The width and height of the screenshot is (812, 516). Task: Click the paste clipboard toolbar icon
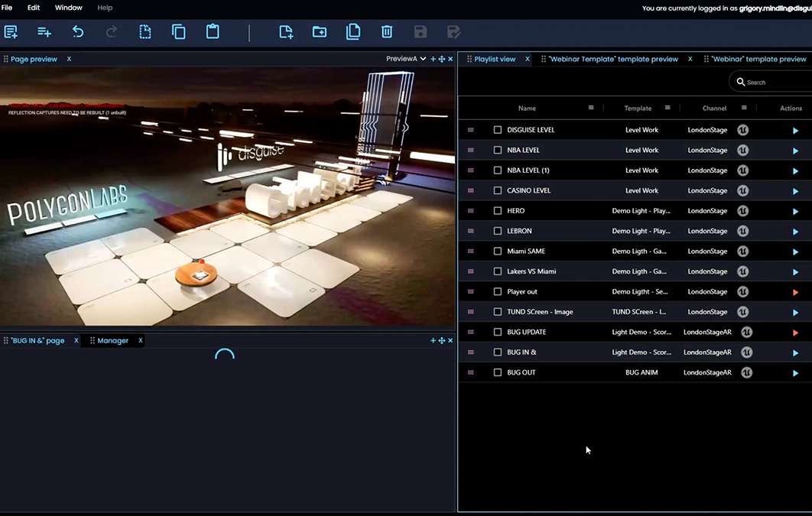click(x=213, y=31)
